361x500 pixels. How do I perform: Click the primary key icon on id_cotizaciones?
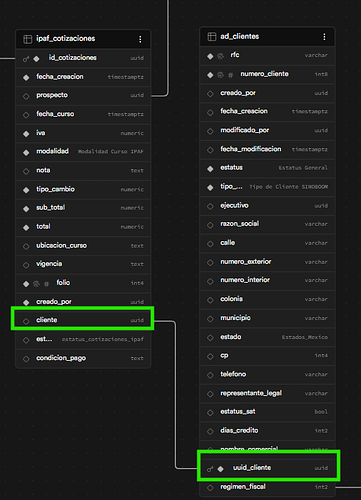coord(26,59)
